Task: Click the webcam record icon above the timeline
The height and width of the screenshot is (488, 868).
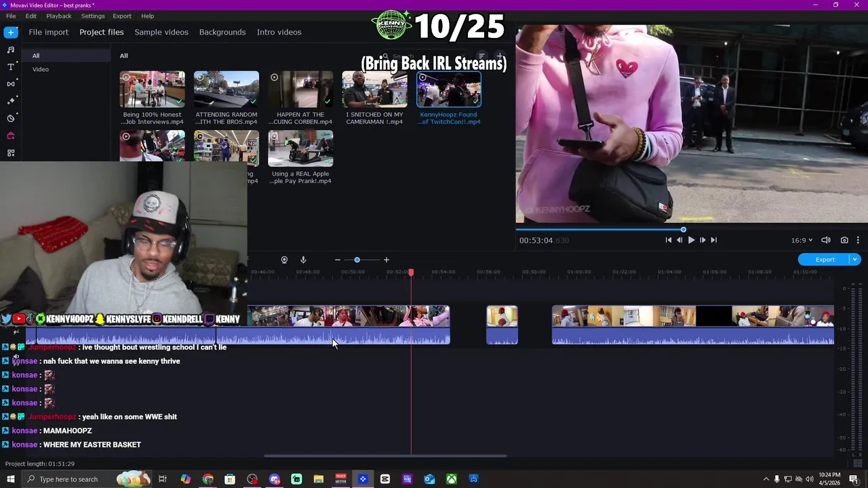Action: [284, 260]
